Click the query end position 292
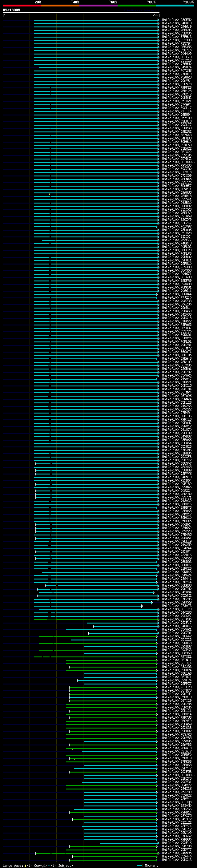197x868 pixels. tap(155, 15)
